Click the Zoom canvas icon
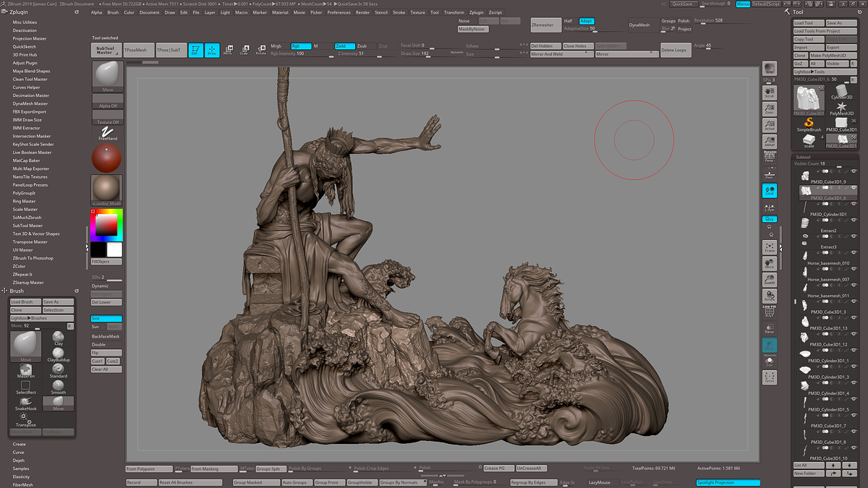 [770, 108]
